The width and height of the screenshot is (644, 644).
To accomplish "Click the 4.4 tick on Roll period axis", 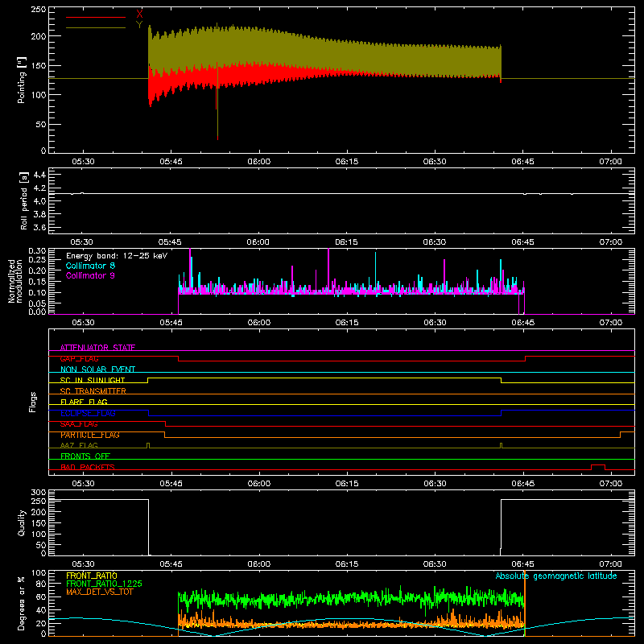I will click(39, 175).
